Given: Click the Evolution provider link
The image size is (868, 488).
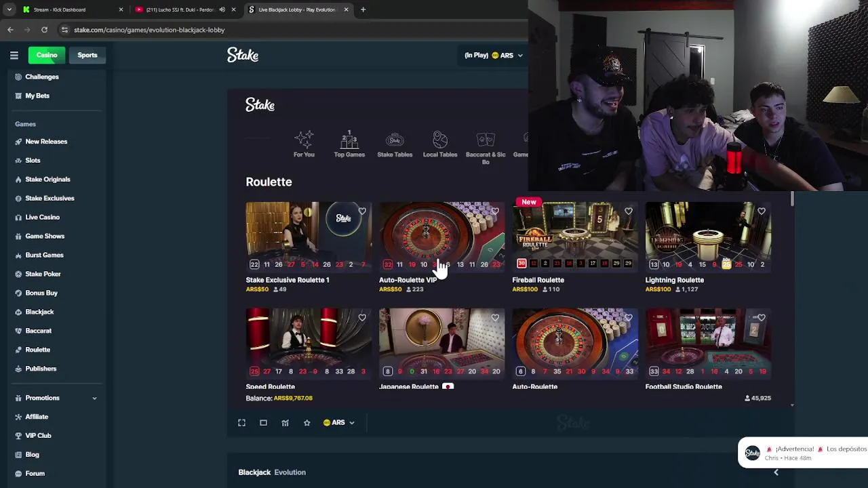Looking at the screenshot, I should [290, 472].
